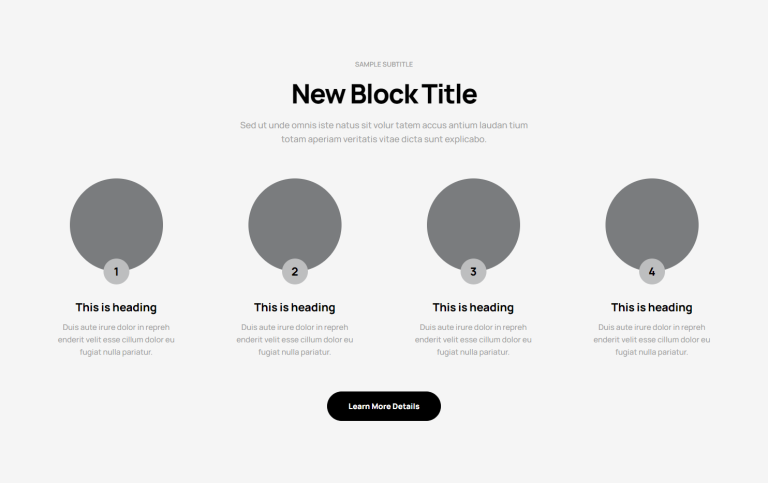Screen dimensions: 768x483
Task: Click the heading under badge 2
Action: pos(295,308)
